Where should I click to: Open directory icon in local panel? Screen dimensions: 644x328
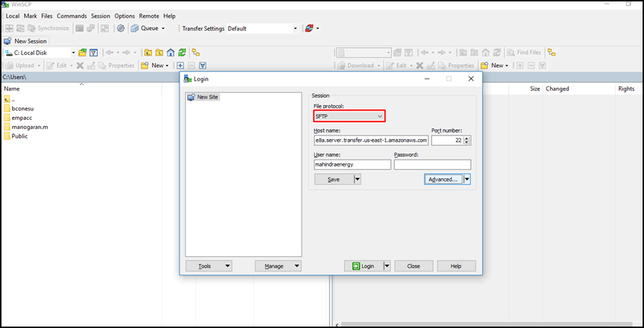(x=83, y=53)
